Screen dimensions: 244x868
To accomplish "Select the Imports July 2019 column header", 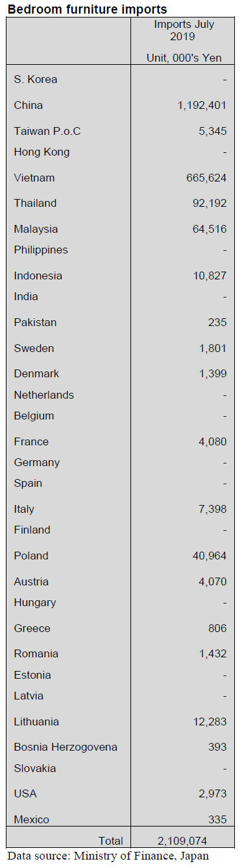I will [x=184, y=30].
